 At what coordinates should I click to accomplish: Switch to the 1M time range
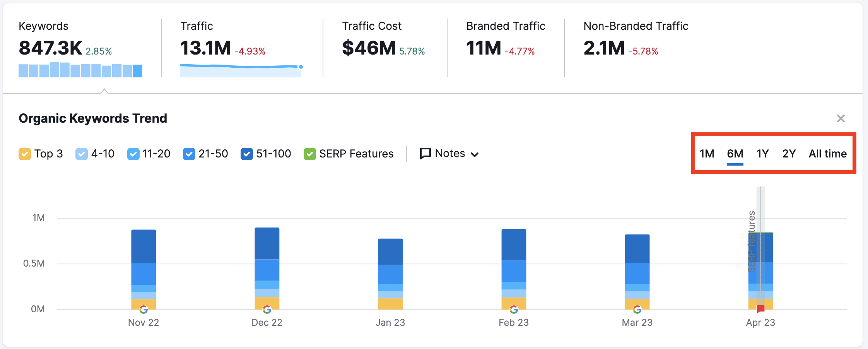[x=706, y=153]
